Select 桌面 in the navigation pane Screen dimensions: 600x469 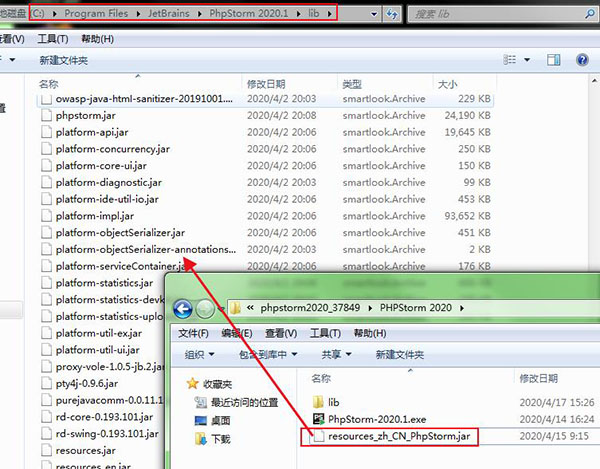tap(212, 421)
